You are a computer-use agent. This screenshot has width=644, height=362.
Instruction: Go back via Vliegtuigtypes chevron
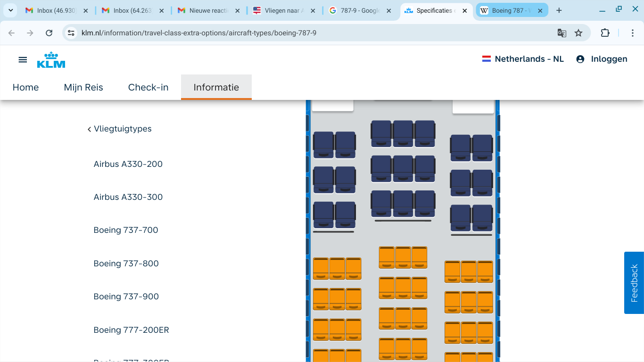click(89, 129)
